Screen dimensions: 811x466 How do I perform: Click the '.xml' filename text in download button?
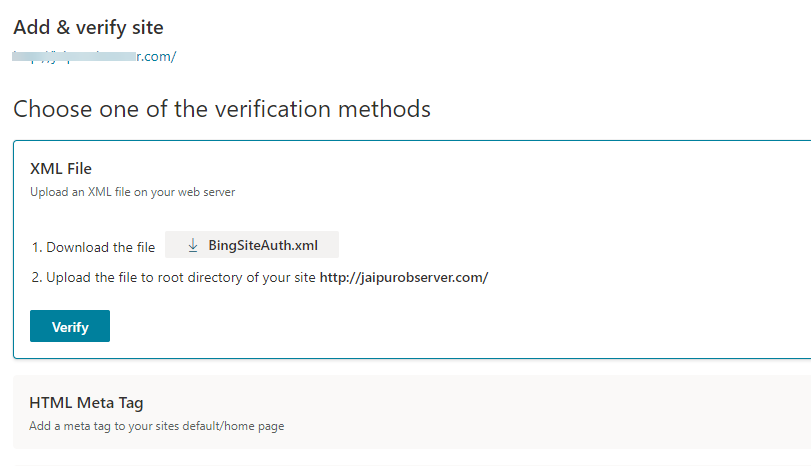[307, 245]
